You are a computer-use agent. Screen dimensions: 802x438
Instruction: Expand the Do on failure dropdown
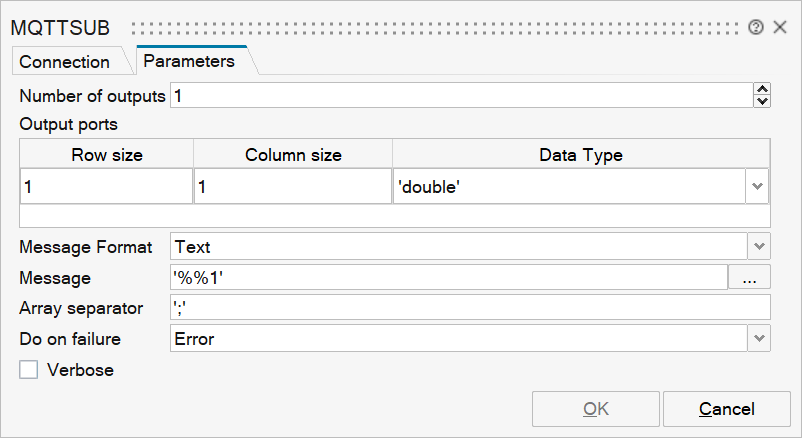pyautogui.click(x=758, y=339)
